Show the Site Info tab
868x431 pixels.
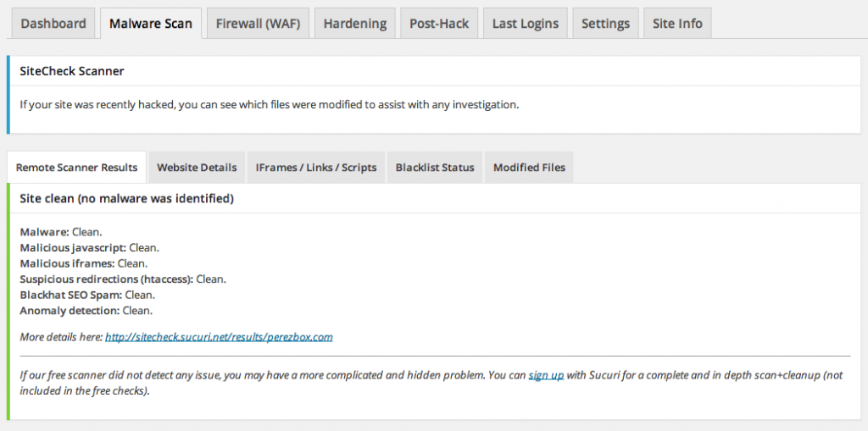point(677,24)
